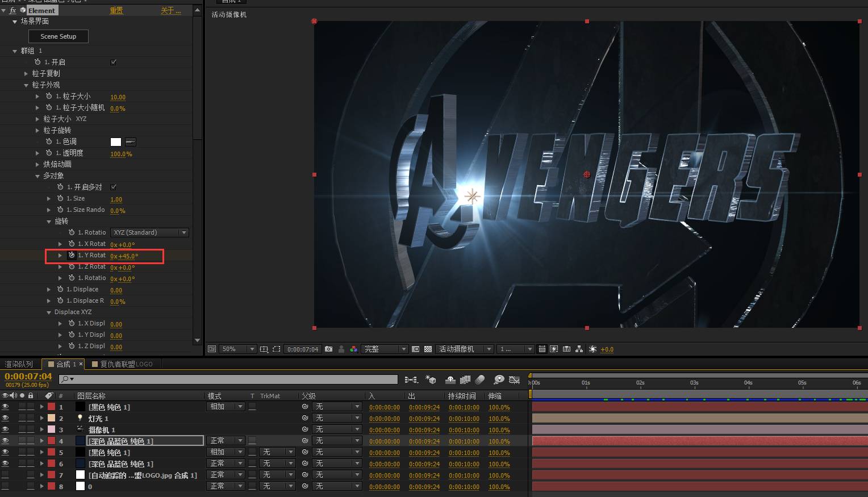Image resolution: width=868 pixels, height=497 pixels.
Task: Click the always preview this view icon
Action: coord(212,349)
